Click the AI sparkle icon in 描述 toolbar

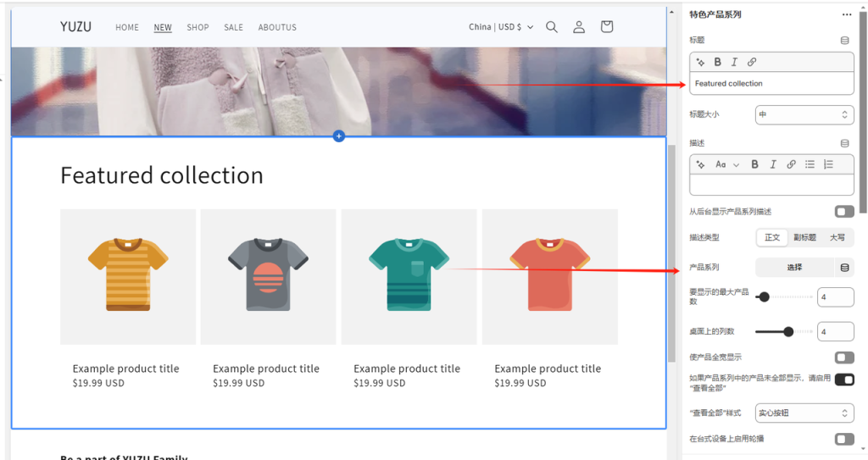(x=700, y=164)
